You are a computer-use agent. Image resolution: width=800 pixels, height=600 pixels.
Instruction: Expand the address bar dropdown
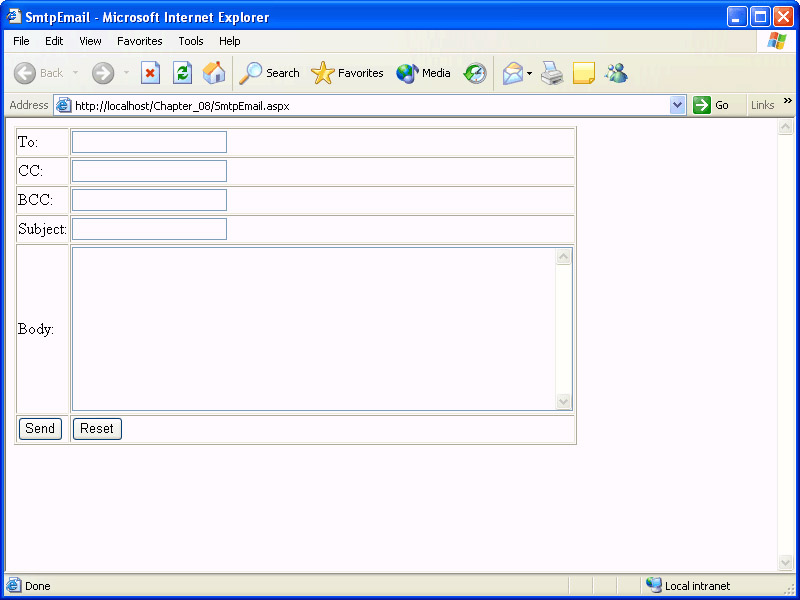click(x=677, y=105)
